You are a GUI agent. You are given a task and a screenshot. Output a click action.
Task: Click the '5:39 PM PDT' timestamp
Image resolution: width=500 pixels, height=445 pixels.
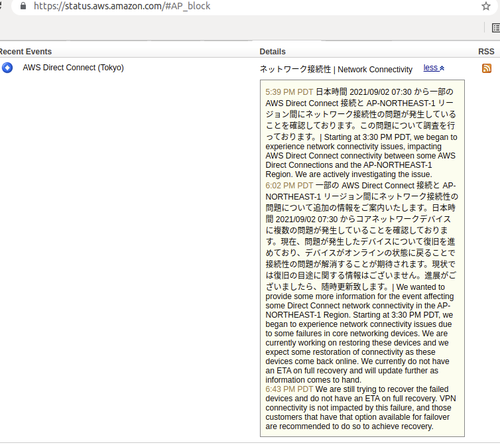[x=289, y=92]
